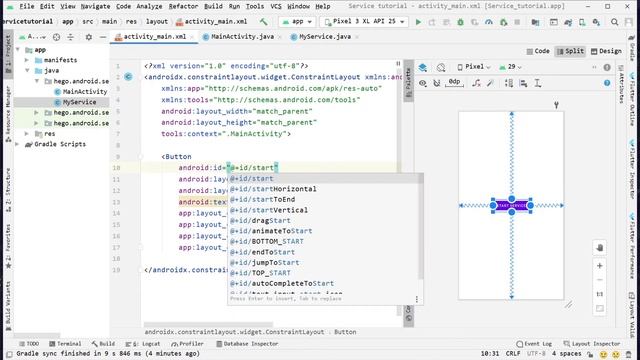Switch to MainActivity.java tab
Image resolution: width=640 pixels, height=360 pixels.
pyautogui.click(x=242, y=37)
